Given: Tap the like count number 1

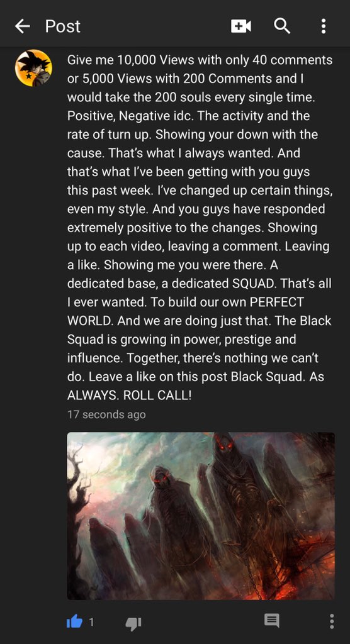Looking at the screenshot, I should tap(91, 622).
